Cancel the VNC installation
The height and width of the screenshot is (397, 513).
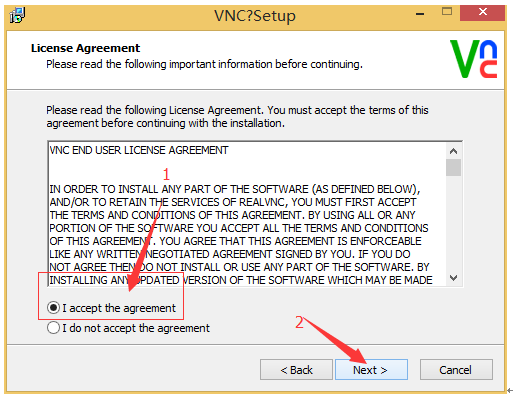pyautogui.click(x=456, y=369)
